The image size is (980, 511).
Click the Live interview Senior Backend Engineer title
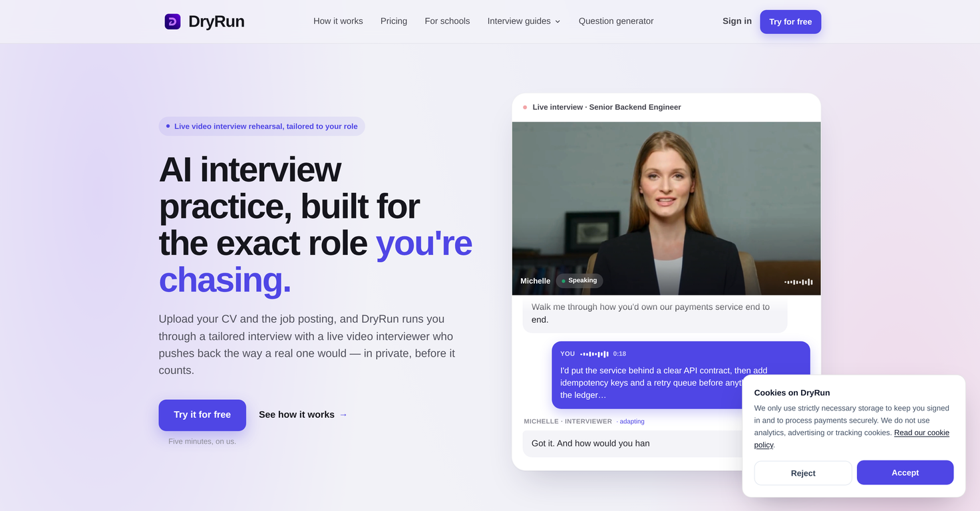[x=607, y=107]
